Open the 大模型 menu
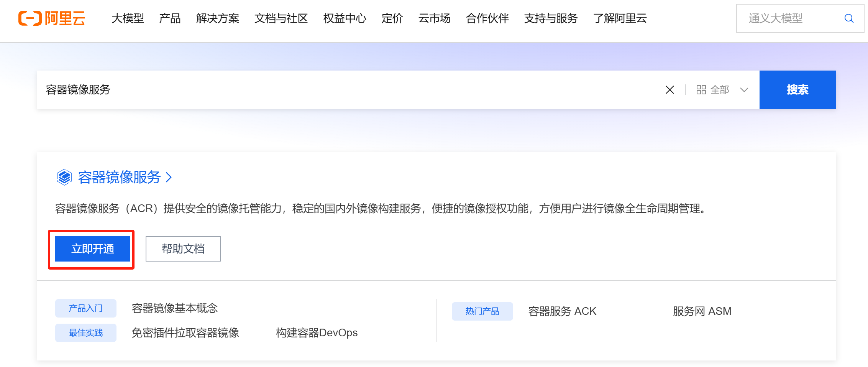The width and height of the screenshot is (868, 367). pos(128,18)
